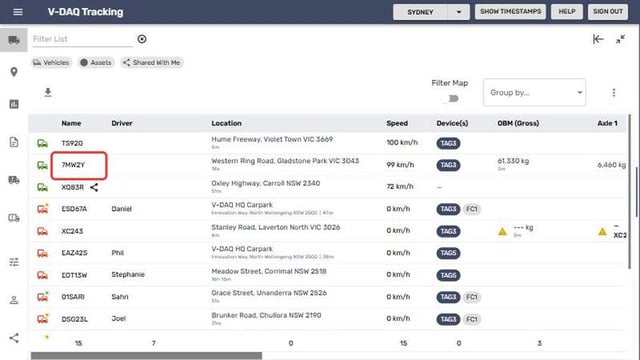Click the minimize arrows icon
The height and width of the screenshot is (360, 640).
620,39
